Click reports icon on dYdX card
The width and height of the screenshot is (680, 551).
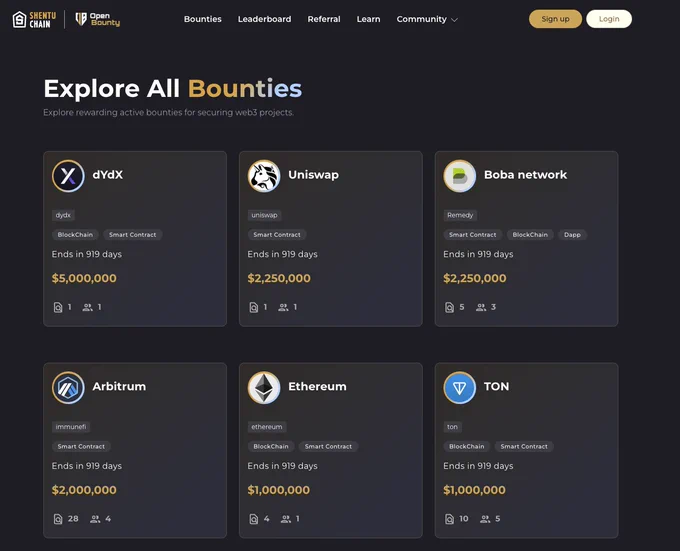(x=58, y=307)
